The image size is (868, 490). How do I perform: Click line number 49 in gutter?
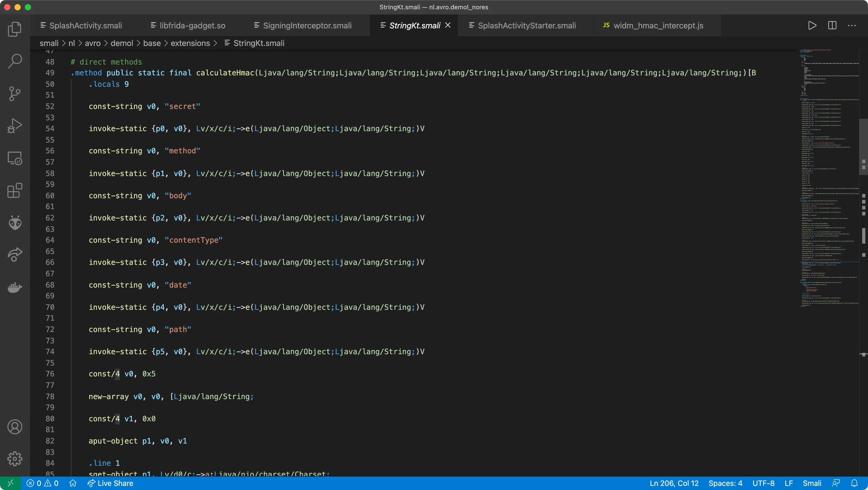point(50,73)
